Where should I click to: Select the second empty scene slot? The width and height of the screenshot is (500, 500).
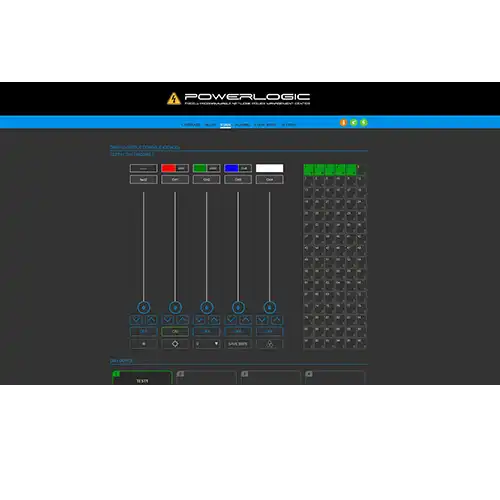(x=206, y=378)
